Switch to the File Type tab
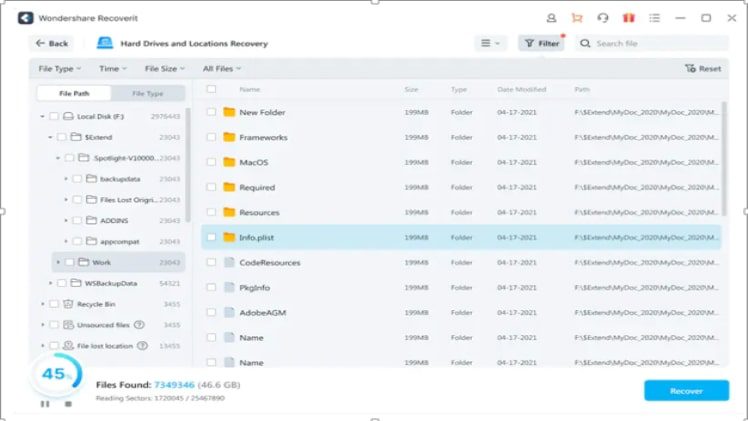Viewport: 748px width, 421px height. [x=147, y=93]
